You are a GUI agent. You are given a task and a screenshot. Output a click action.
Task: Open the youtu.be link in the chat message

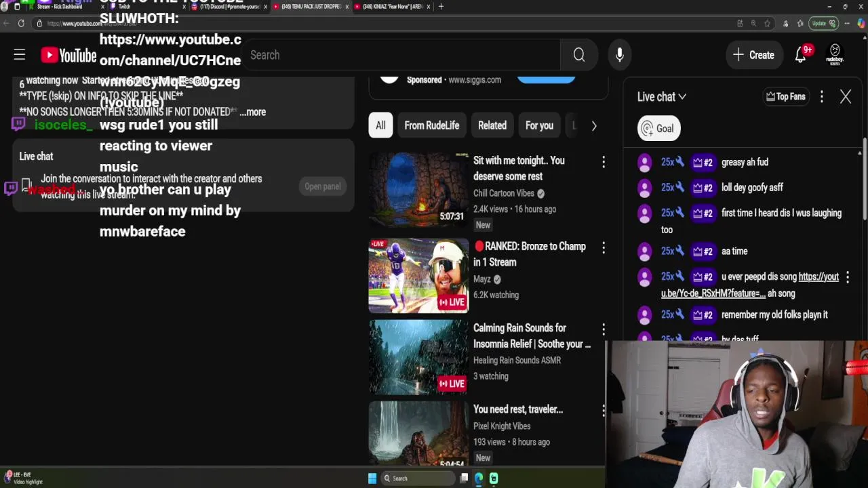tap(750, 285)
